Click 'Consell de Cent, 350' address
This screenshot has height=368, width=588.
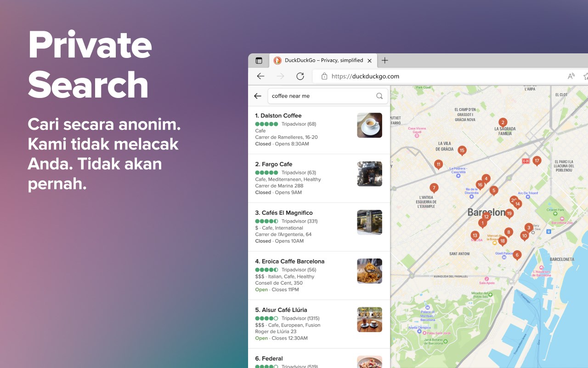(x=279, y=283)
